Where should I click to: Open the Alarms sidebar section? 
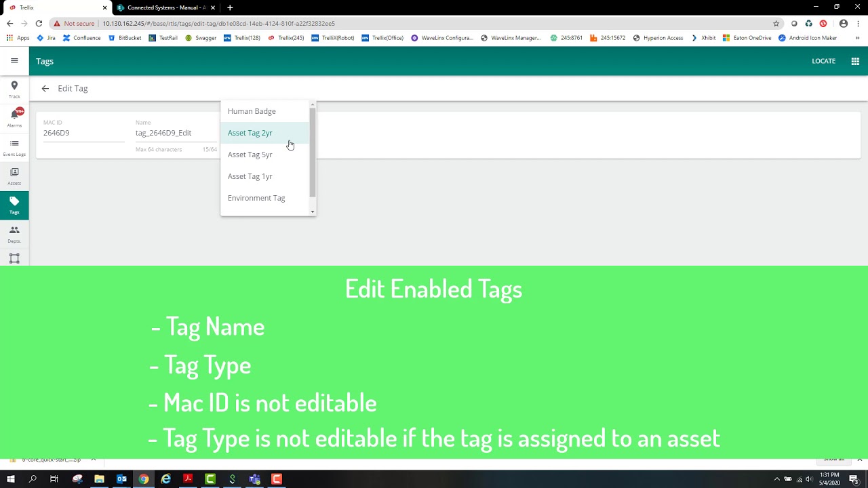point(14,118)
